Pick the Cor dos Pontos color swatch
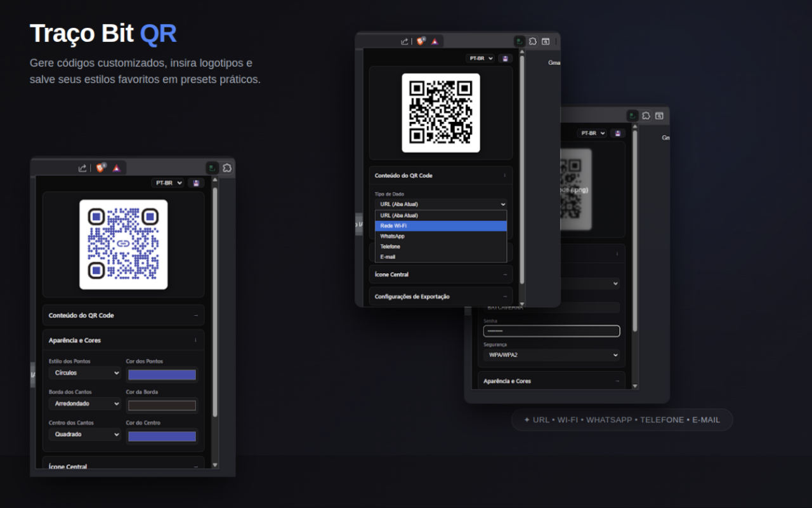 pos(162,375)
